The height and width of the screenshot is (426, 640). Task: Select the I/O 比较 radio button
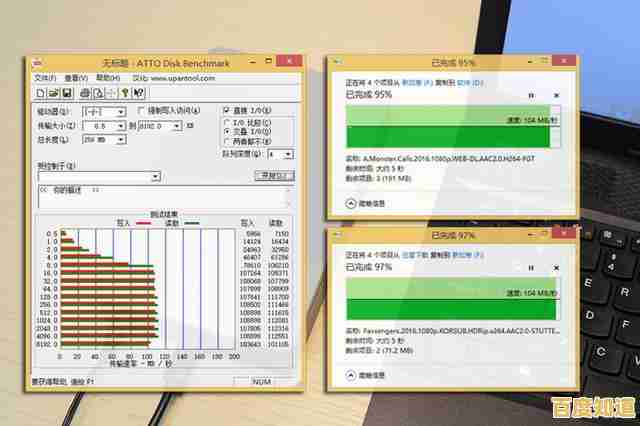pos(227,122)
